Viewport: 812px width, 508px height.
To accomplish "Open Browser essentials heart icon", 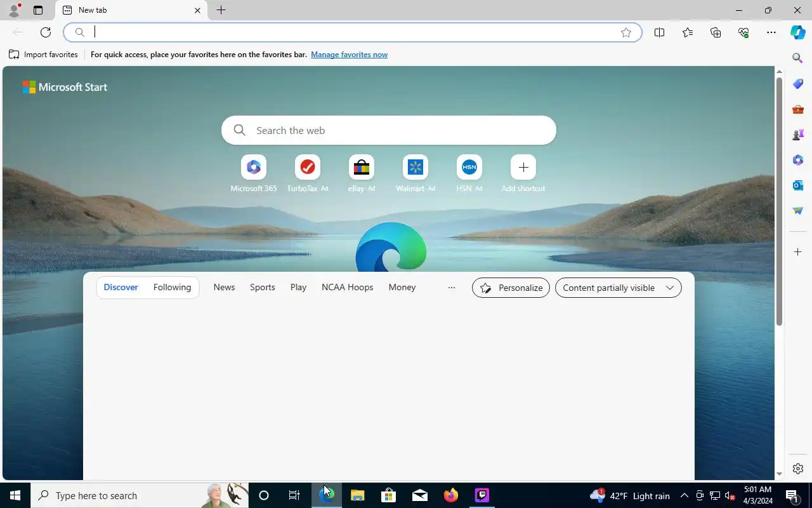I will (x=743, y=32).
